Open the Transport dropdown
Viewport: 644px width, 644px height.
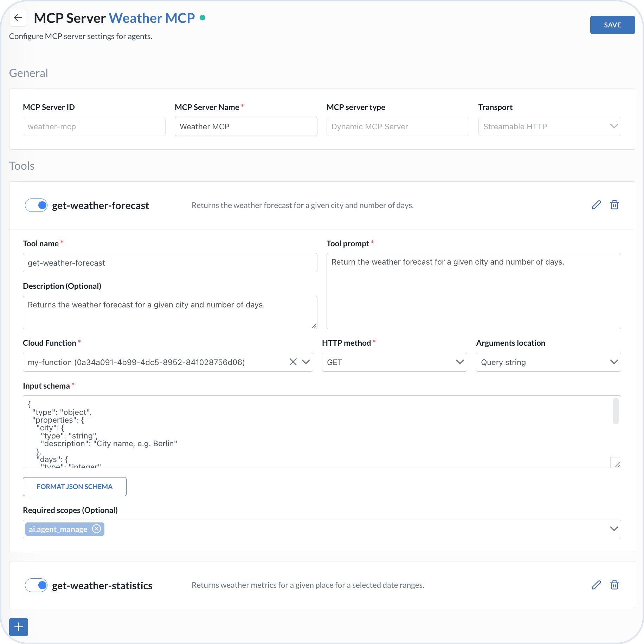(x=549, y=126)
